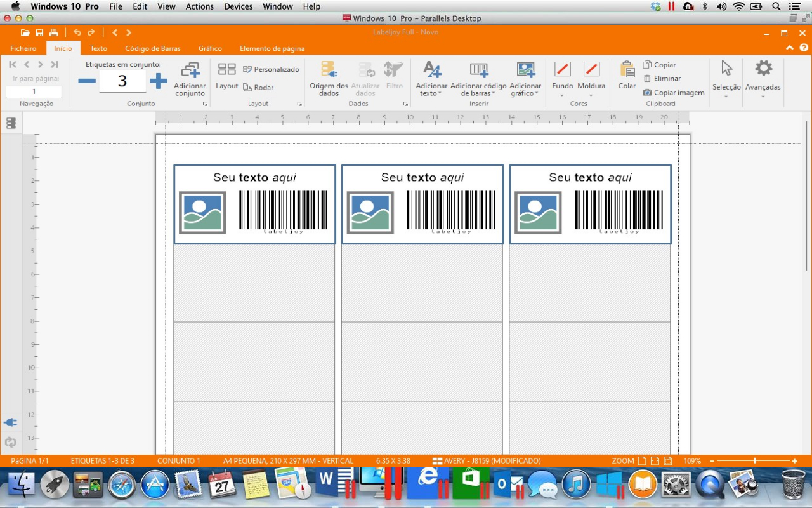The height and width of the screenshot is (508, 812).
Task: Click the side panel icon at left top
Action: (x=11, y=123)
